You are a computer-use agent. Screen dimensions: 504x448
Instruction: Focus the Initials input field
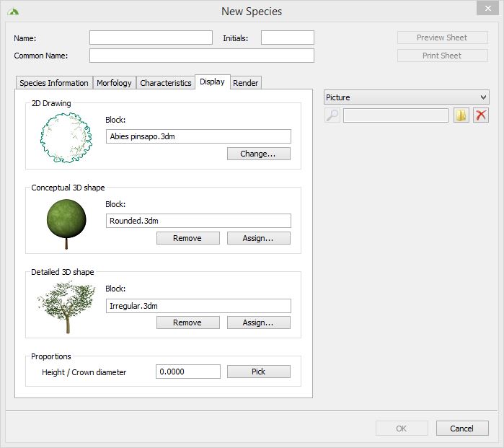[x=288, y=38]
